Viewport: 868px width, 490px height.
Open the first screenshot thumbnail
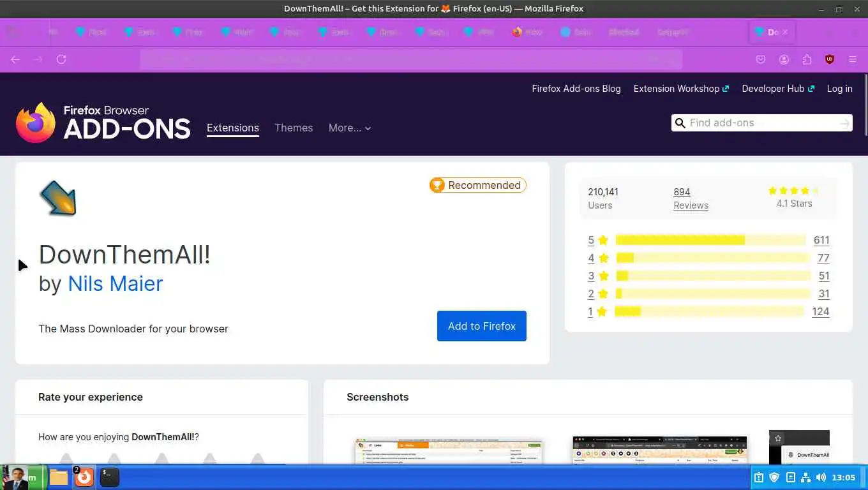[x=449, y=451]
